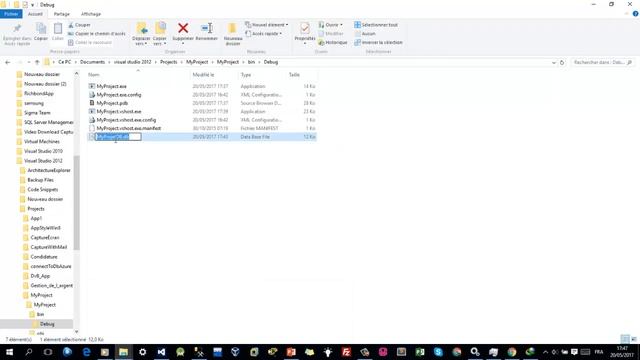
Task: Go up one folder level arrow
Action: [x=37, y=62]
